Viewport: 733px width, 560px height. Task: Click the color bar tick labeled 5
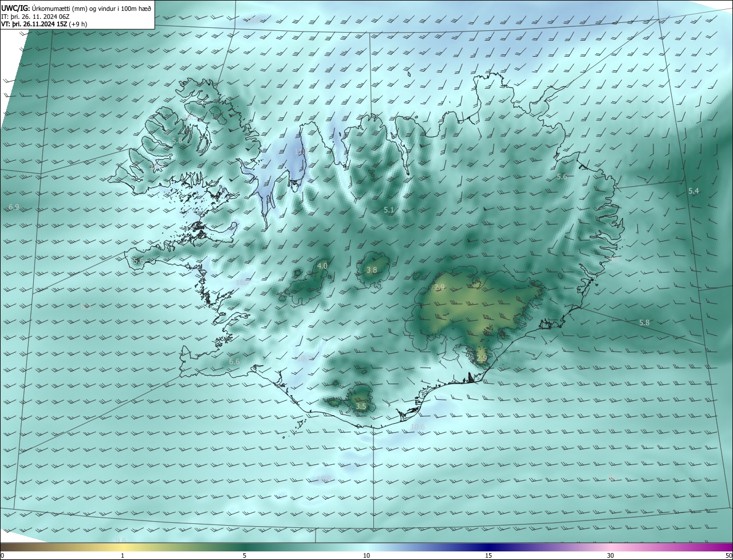245,555
